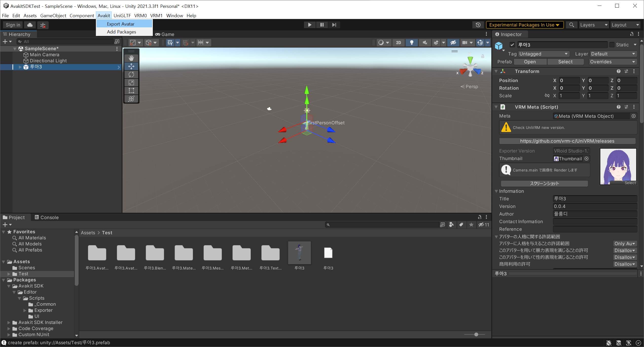
Task: Select the 루아3 prefab asset thumbnail
Action: coord(299,253)
